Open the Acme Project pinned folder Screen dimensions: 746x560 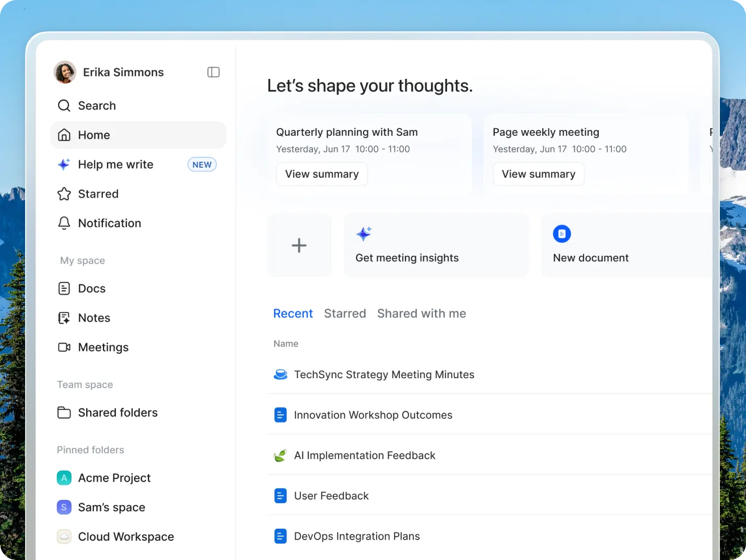point(138,478)
